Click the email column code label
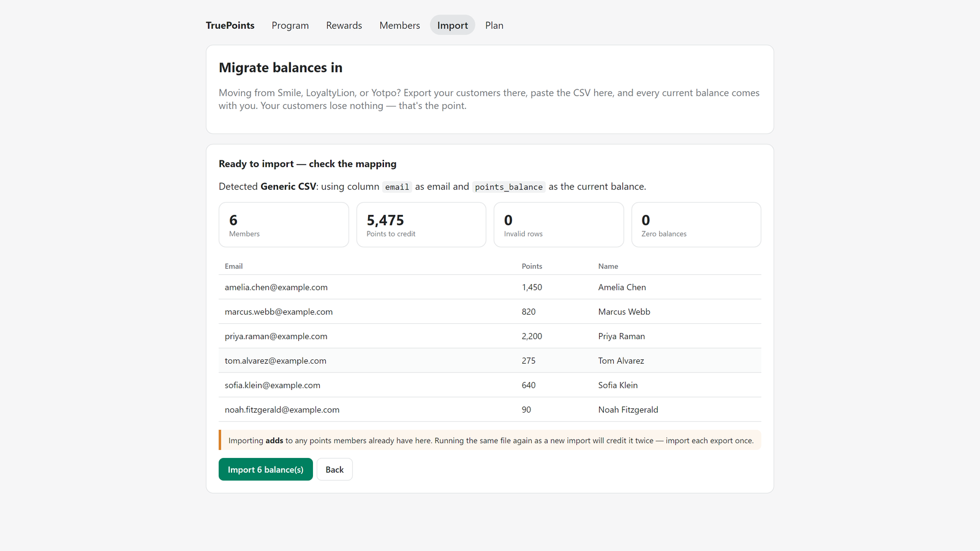This screenshot has height=551, width=980. coord(397,187)
